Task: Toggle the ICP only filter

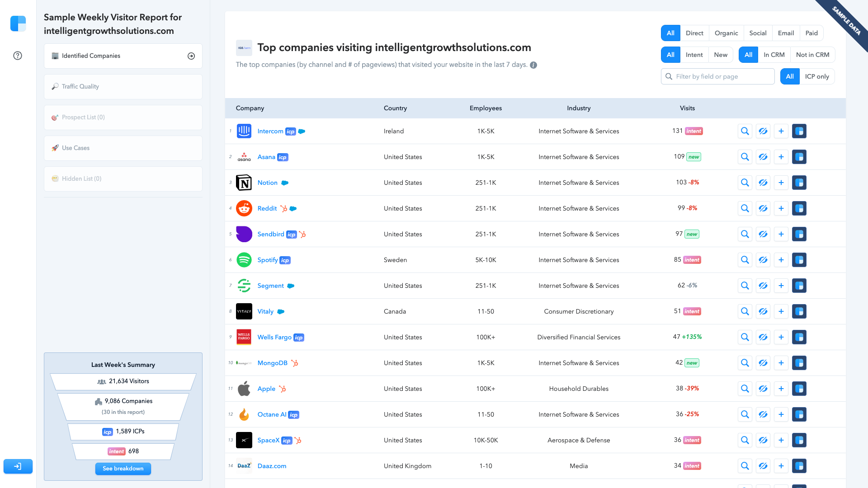Action: 817,76
